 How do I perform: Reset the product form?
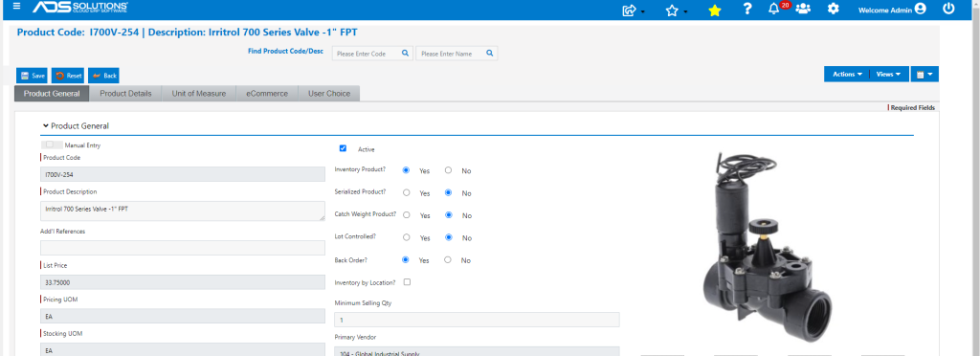[68, 76]
